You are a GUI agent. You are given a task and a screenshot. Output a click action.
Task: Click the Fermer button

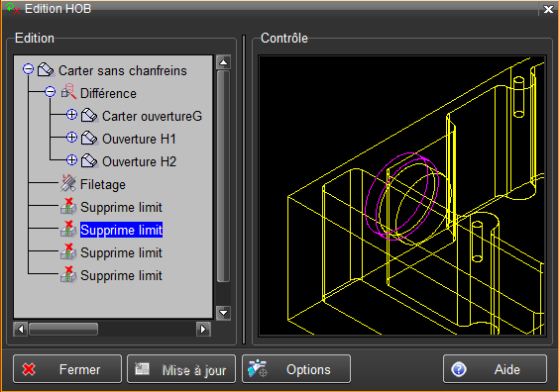tap(67, 369)
